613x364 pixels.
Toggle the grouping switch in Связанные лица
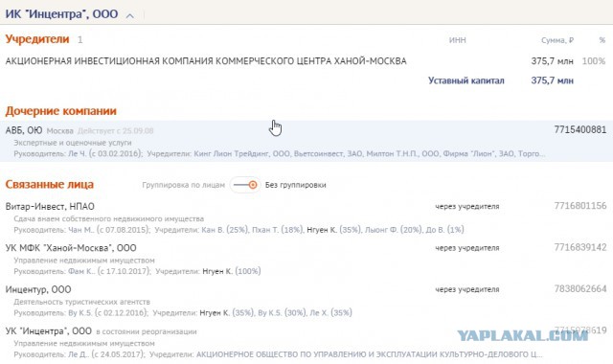pos(245,185)
